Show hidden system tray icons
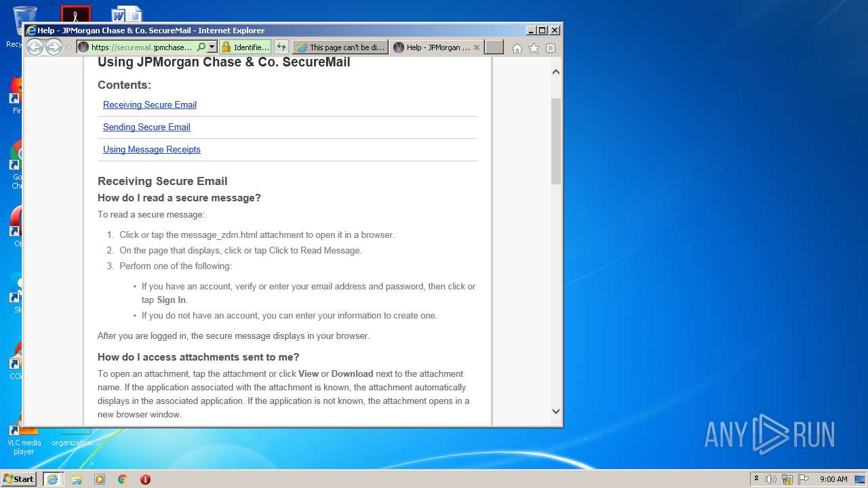868x488 pixels. [x=757, y=479]
